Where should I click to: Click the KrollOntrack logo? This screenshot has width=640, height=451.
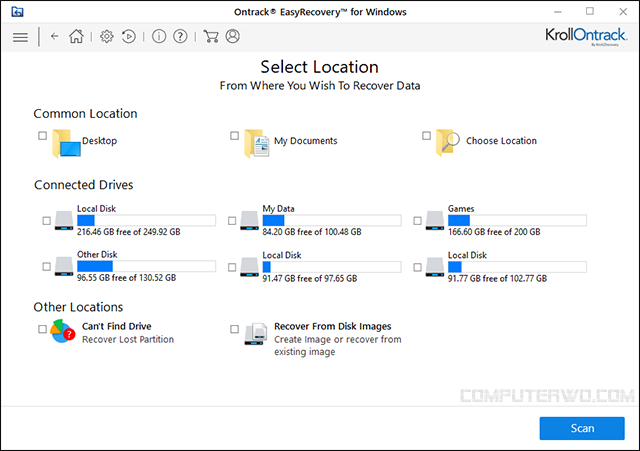pyautogui.click(x=586, y=36)
